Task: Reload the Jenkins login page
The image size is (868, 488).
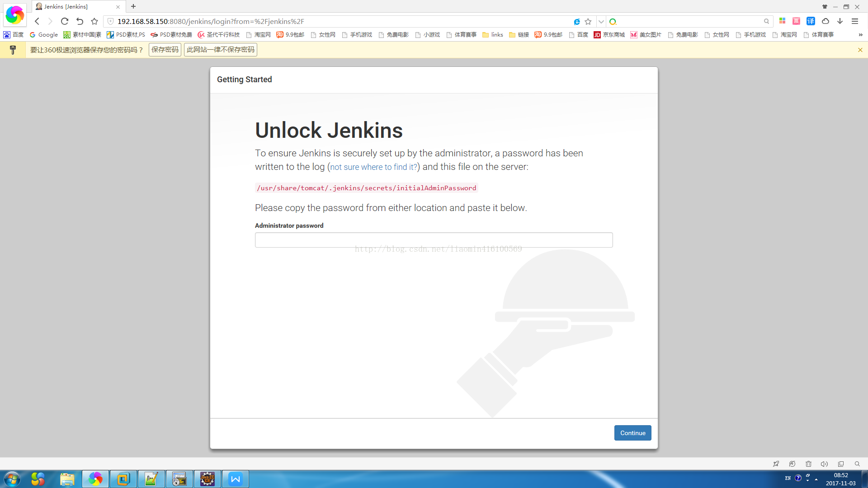Action: tap(65, 21)
